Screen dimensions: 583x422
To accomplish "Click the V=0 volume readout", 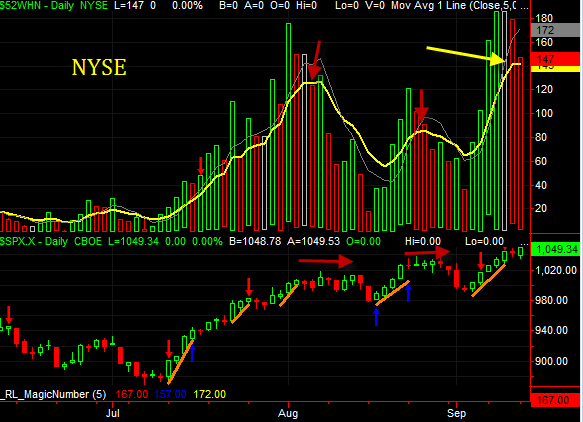I will tap(375, 6).
